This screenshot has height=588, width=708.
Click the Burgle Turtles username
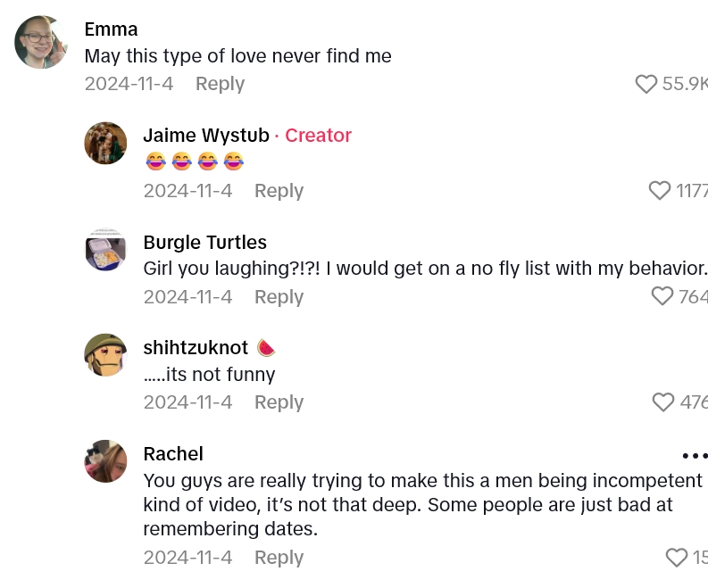204,242
